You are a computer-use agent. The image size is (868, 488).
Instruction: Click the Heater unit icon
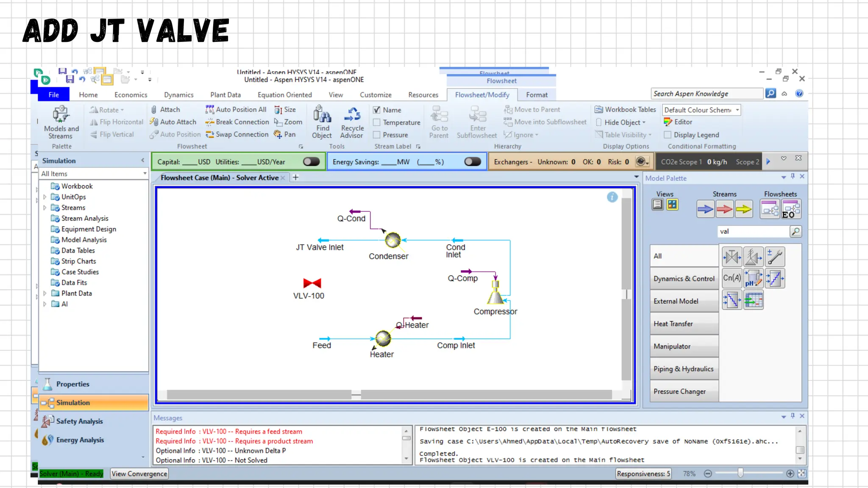(383, 338)
